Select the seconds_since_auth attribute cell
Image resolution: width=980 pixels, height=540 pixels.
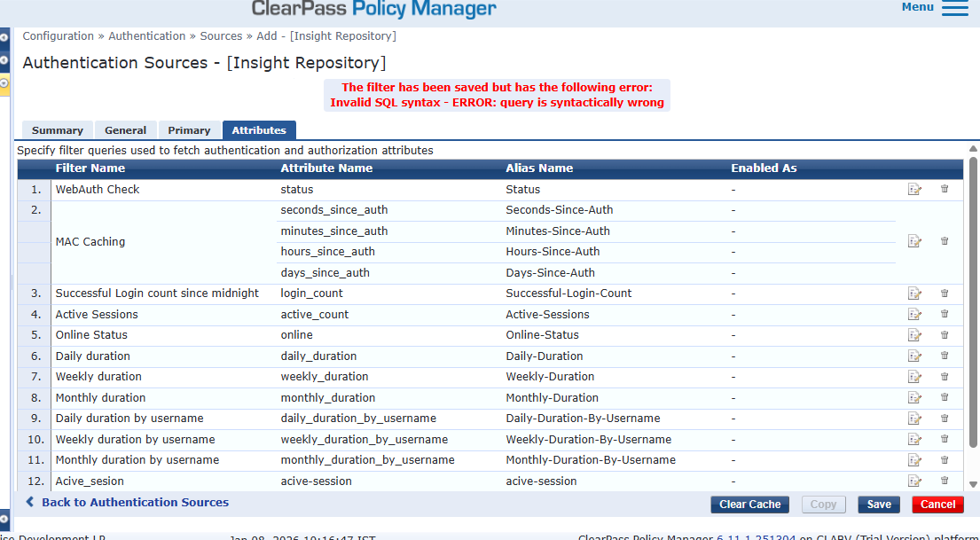[x=333, y=210]
